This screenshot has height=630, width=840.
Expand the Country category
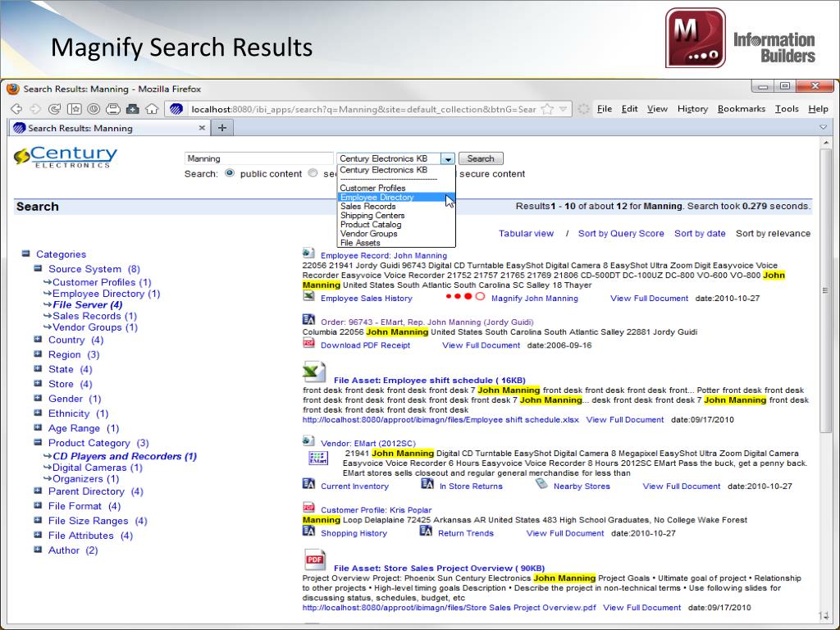[x=38, y=339]
